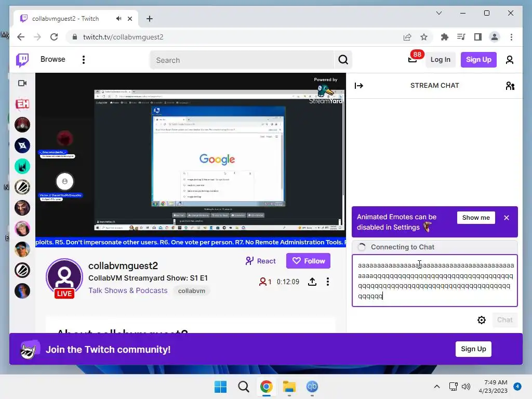
Task: Open the user account menu icon
Action: [509, 60]
